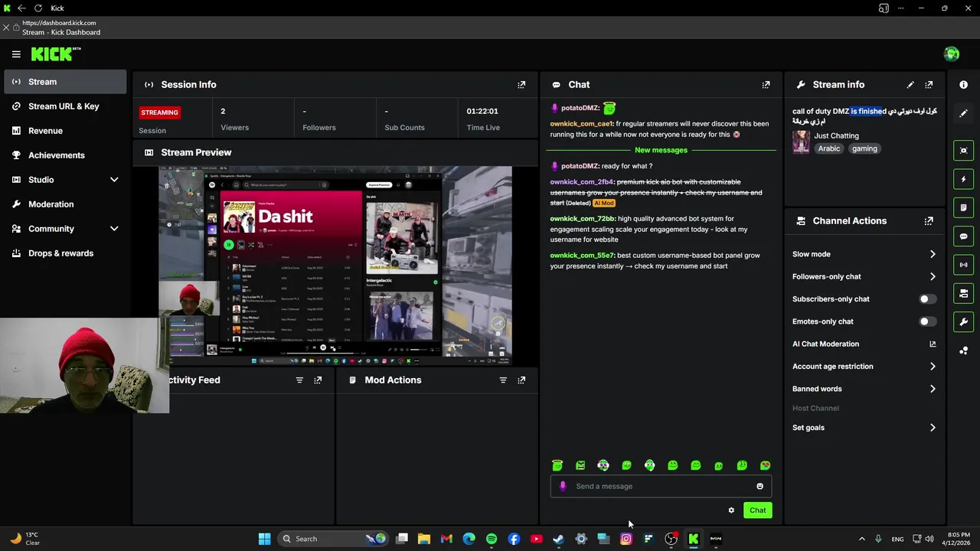Click the green Chat send button

[x=757, y=510]
